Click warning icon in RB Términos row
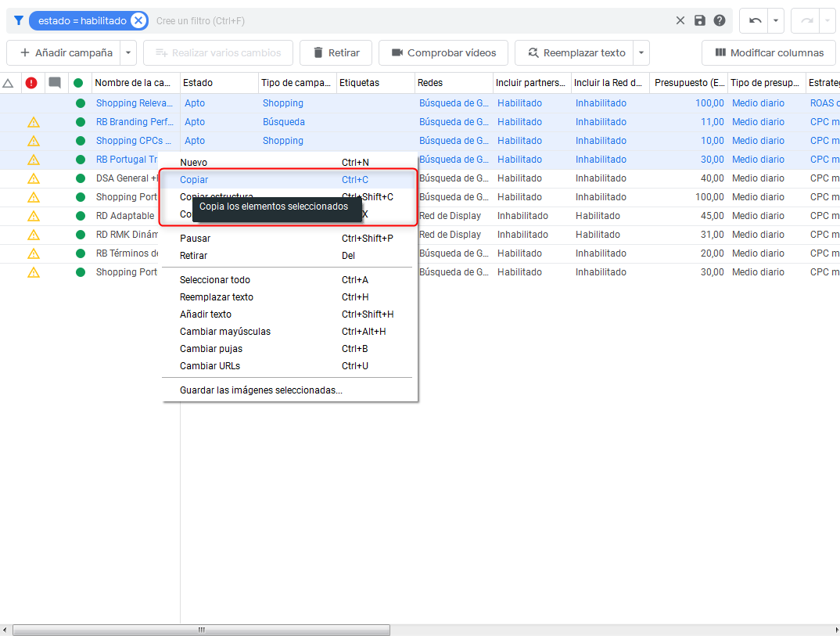 33,253
